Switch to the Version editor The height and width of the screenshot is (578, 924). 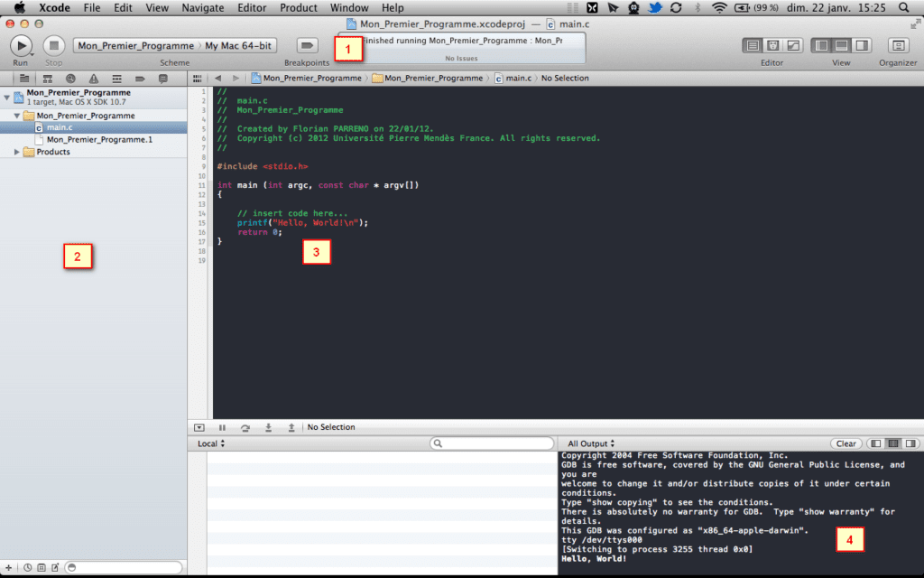coord(793,45)
